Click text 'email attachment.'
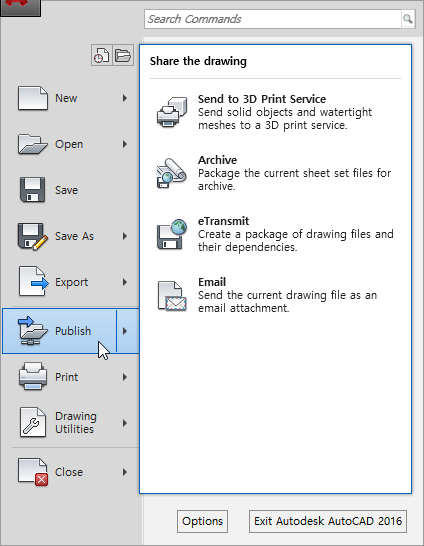Viewport: 424px width, 546px height. pos(244,308)
